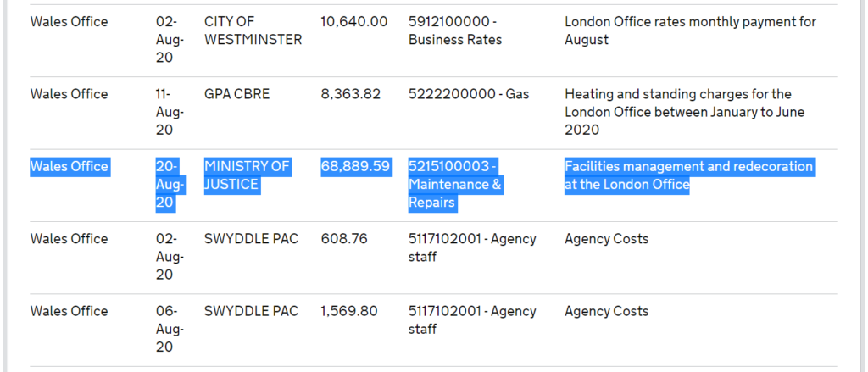This screenshot has height=372, width=868.
Task: Click the 608.76 amount value
Action: (343, 239)
